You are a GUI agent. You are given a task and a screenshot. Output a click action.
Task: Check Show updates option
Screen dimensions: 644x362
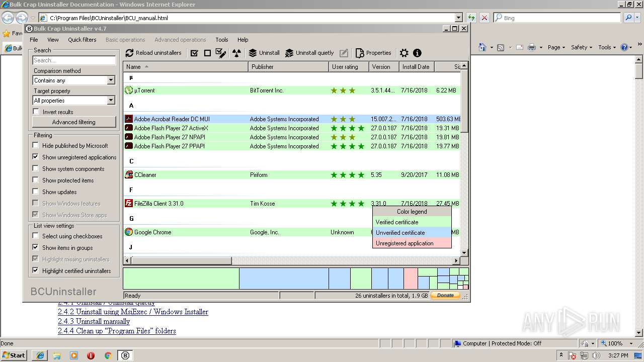(x=36, y=192)
